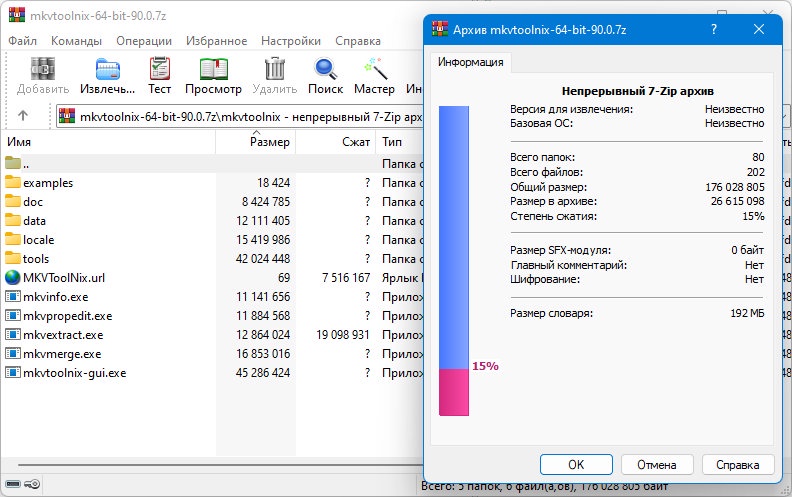
Task: Open the Справка menu
Action: click(358, 41)
